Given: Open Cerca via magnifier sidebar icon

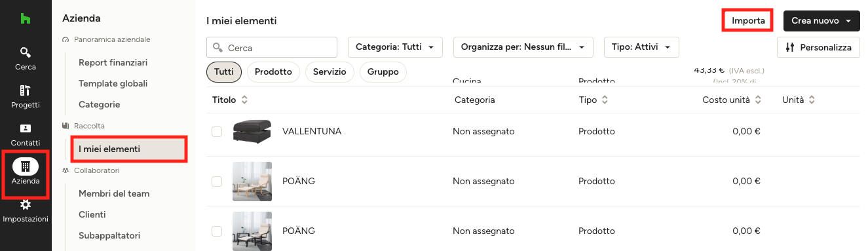Looking at the screenshot, I should pos(26,52).
